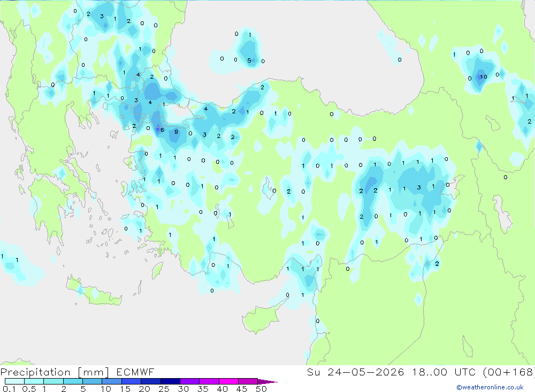Click the 2–5 mm legend color swatch

click(73, 381)
